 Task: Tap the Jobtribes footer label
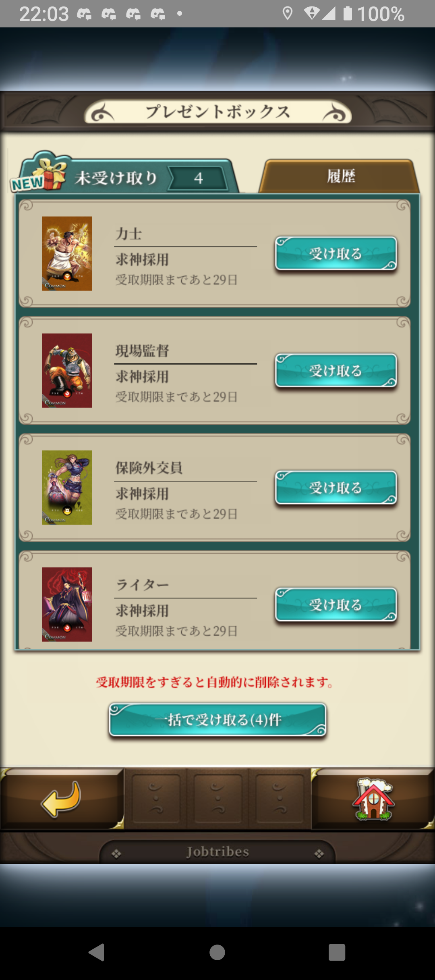[x=217, y=852]
